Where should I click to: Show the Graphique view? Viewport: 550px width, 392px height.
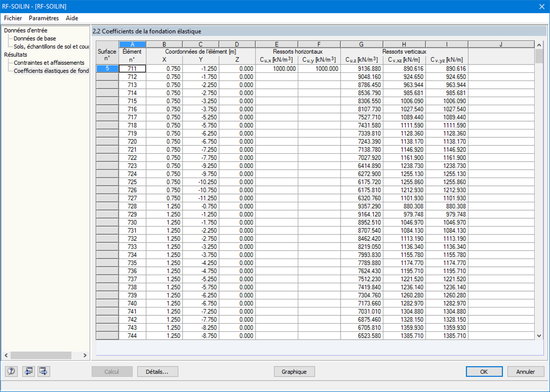click(x=294, y=371)
